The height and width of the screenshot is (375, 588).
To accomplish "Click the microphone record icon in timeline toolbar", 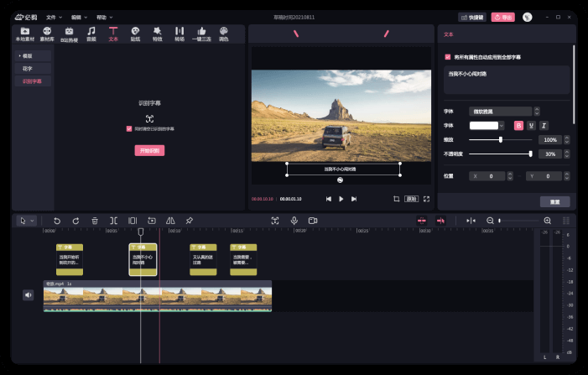I will click(294, 220).
